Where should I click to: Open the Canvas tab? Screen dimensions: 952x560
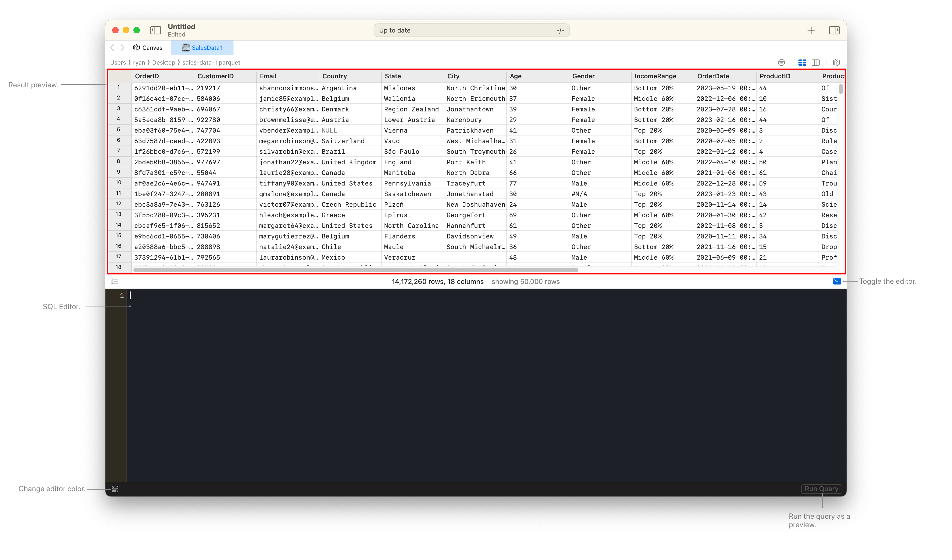tap(148, 48)
